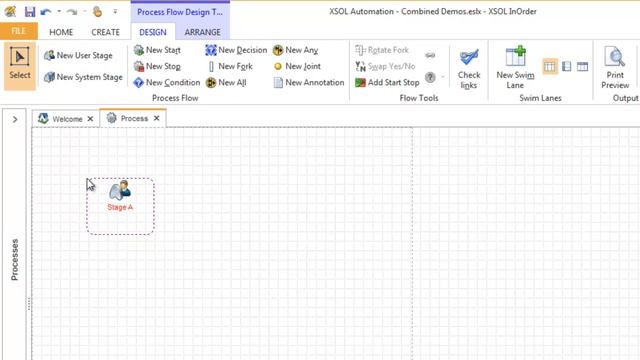Click the touch mode hand icon
Viewport: 640px width, 360px height.
tap(97, 12)
